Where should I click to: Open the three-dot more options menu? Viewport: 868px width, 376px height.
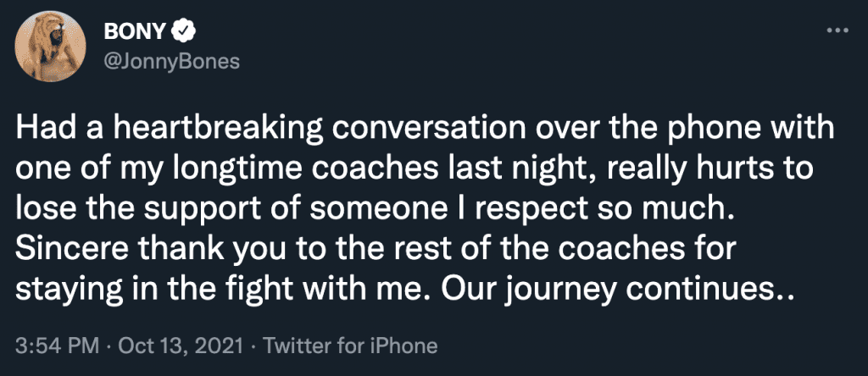[837, 31]
